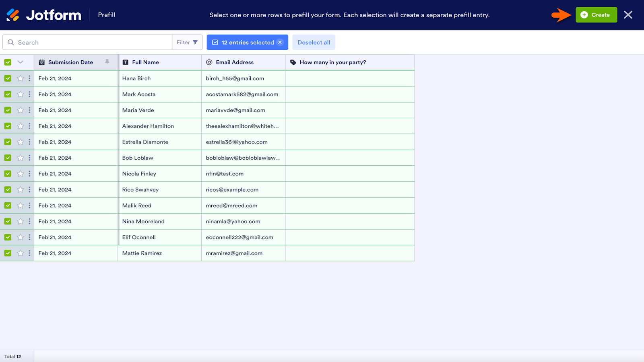The height and width of the screenshot is (362, 644).
Task: Open row options for Elif Oconnell
Action: click(29, 237)
